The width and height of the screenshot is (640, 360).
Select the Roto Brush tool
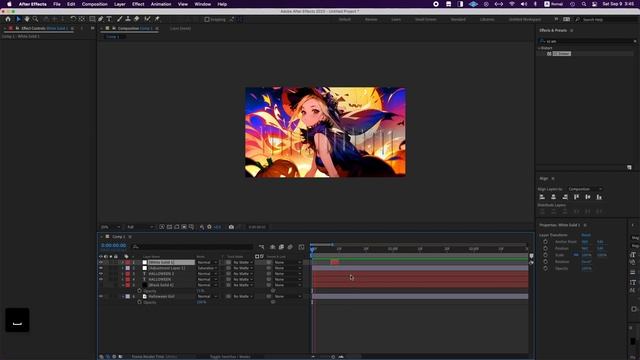[147, 19]
